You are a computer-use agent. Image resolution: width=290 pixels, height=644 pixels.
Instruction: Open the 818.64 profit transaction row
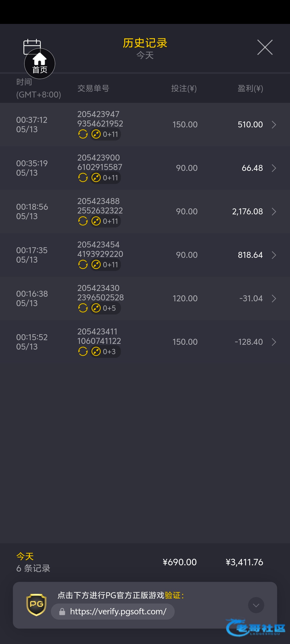[145, 255]
